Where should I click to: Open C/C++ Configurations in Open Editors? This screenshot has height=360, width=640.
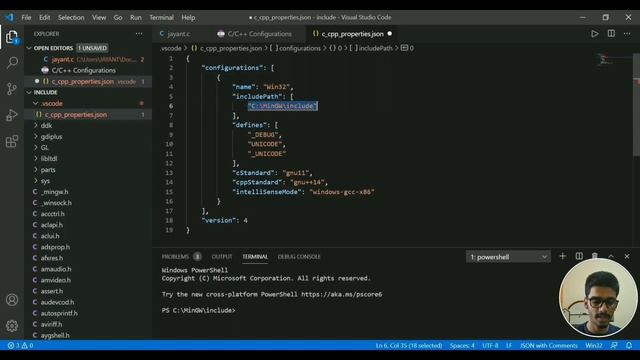click(88, 71)
